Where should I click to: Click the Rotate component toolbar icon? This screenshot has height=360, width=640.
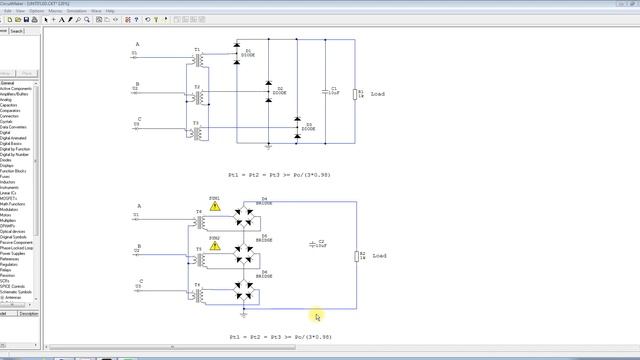[x=107, y=20]
